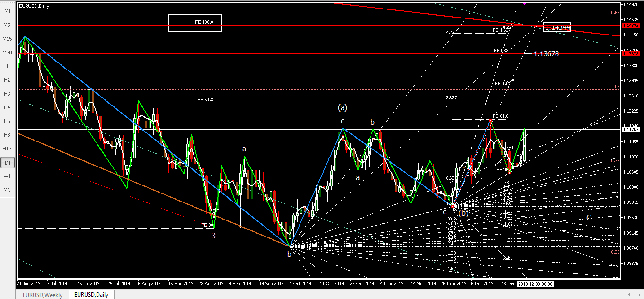Select the EURUSD,Daily chart tab

[x=91, y=295]
